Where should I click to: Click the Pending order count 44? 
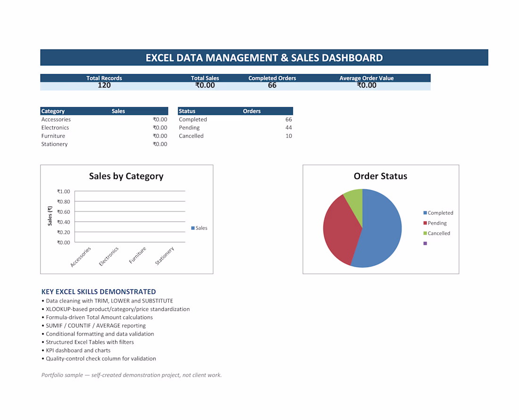pyautogui.click(x=289, y=128)
